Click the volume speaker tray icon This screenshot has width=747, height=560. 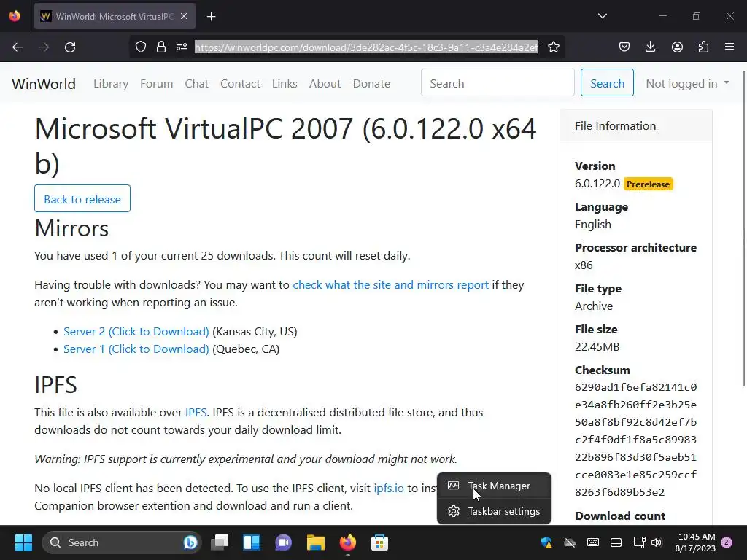[x=657, y=542]
